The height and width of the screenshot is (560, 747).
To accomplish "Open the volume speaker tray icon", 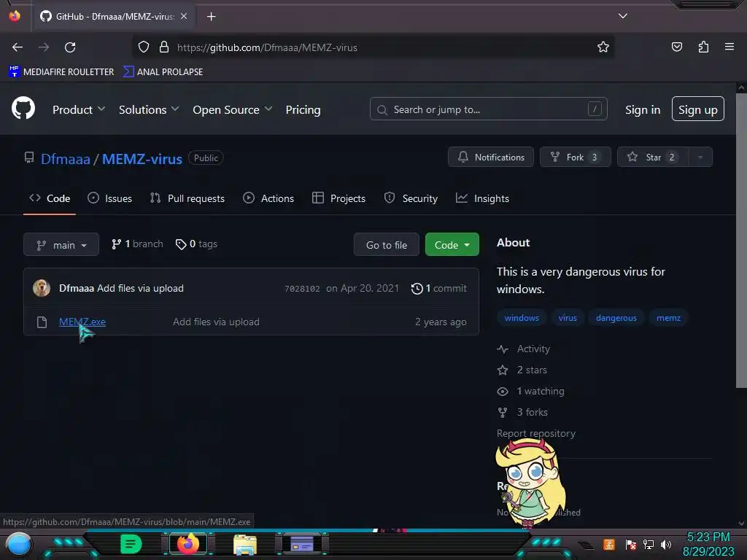I will click(x=666, y=545).
